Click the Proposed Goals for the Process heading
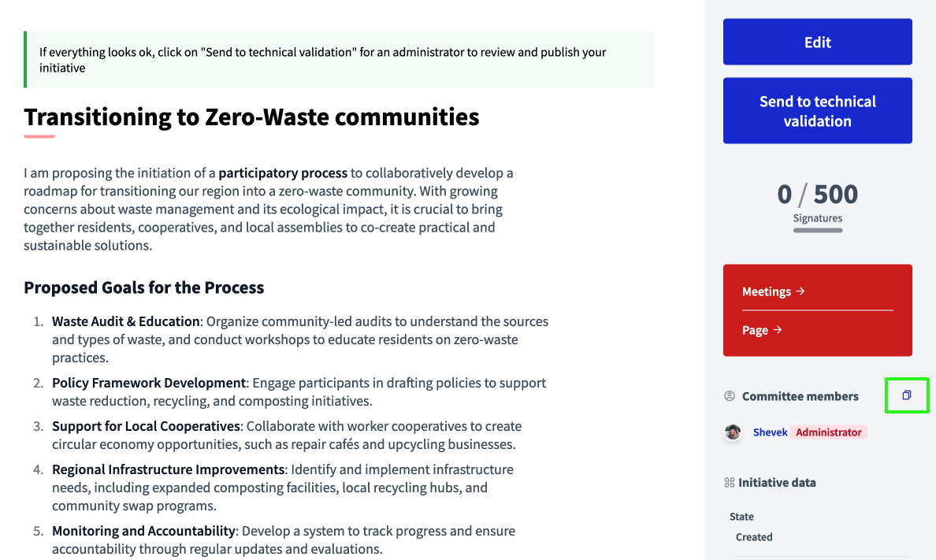The width and height of the screenshot is (936, 560). pos(144,287)
